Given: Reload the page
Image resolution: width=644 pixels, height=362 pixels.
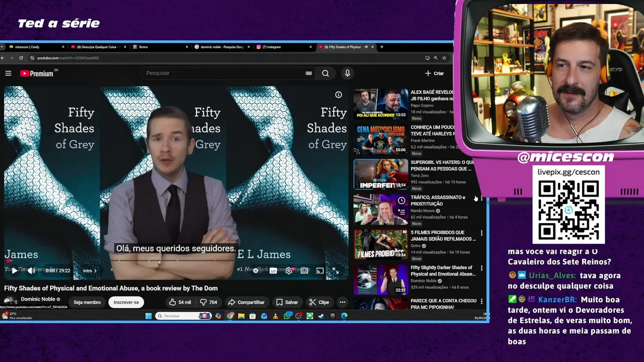Looking at the screenshot, I should click(21, 58).
